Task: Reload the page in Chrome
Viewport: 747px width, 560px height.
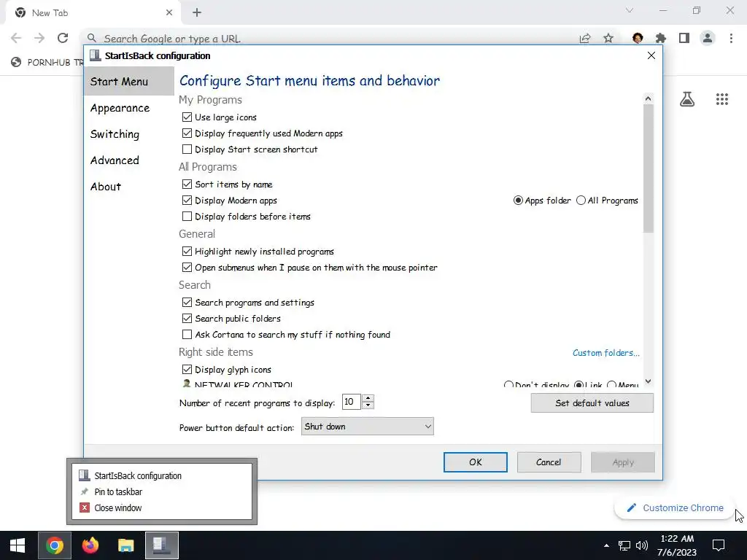Action: [63, 38]
